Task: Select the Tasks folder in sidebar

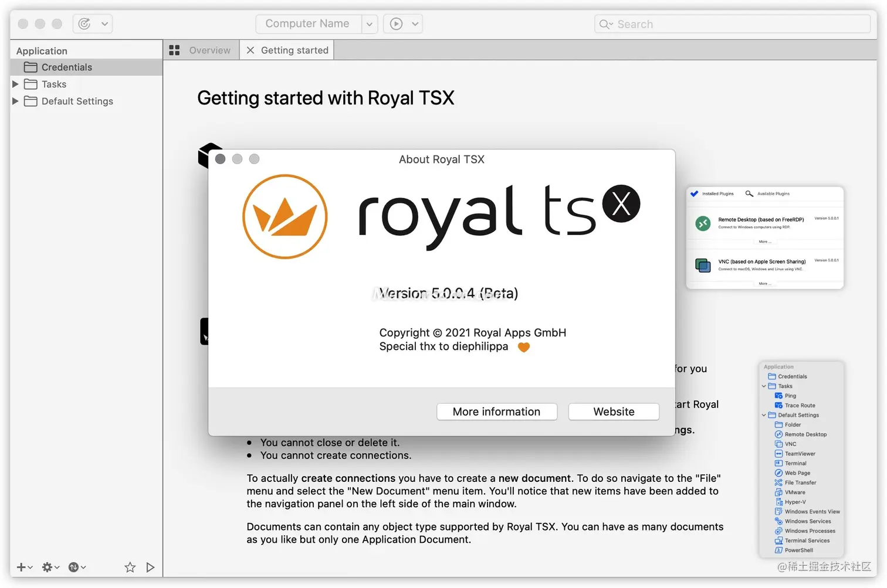Action: pos(86,84)
